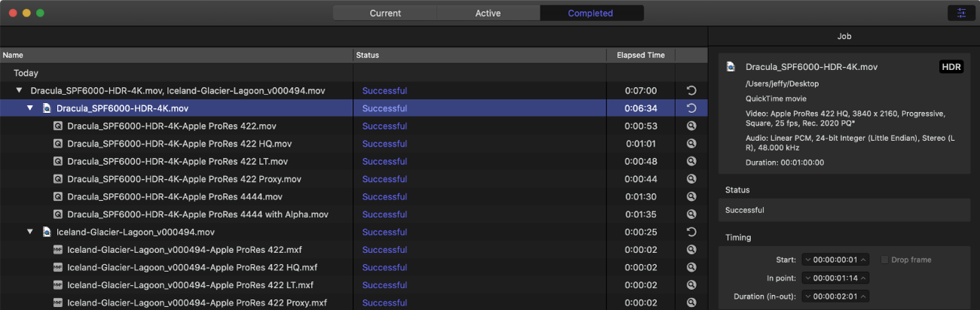
Task: Resubmit the Dracula_SPF6000-HDR-4K.mov job
Action: pos(691,108)
